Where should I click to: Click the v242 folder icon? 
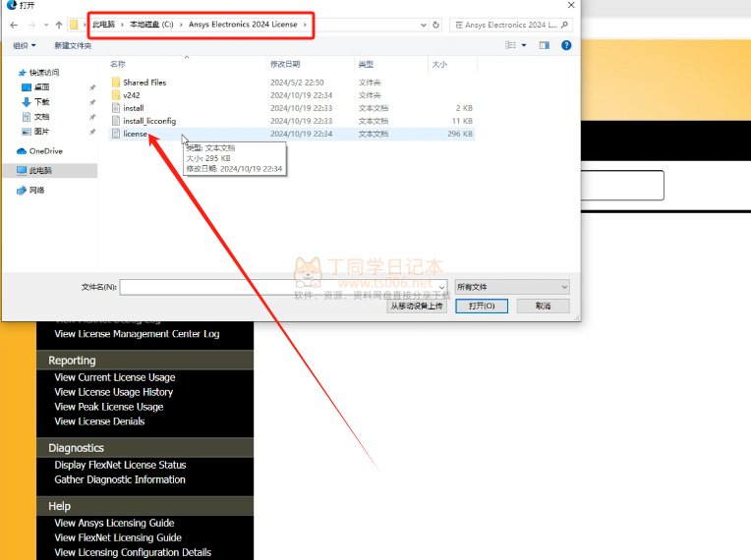tap(115, 95)
